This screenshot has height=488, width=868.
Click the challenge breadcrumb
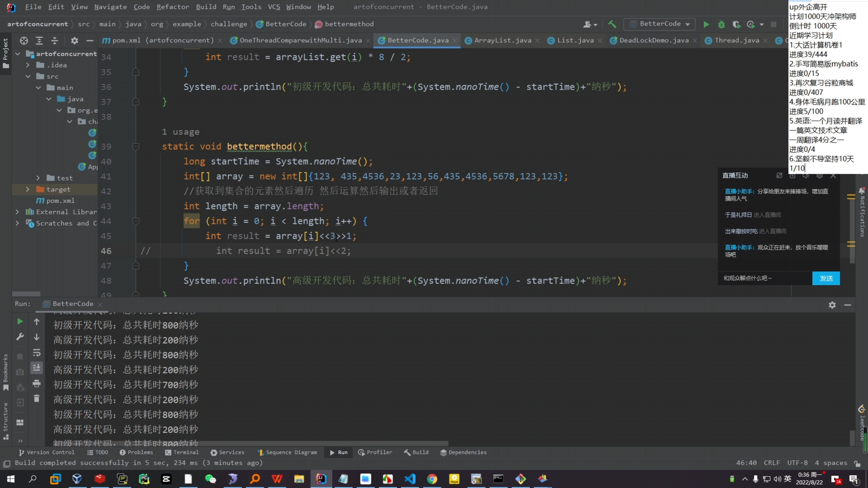click(229, 24)
